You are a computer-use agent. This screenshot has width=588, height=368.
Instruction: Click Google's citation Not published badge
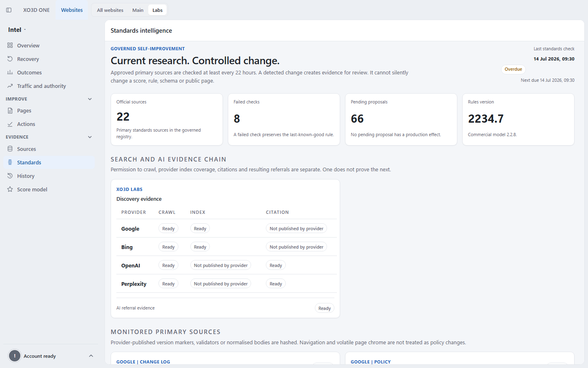click(x=296, y=229)
